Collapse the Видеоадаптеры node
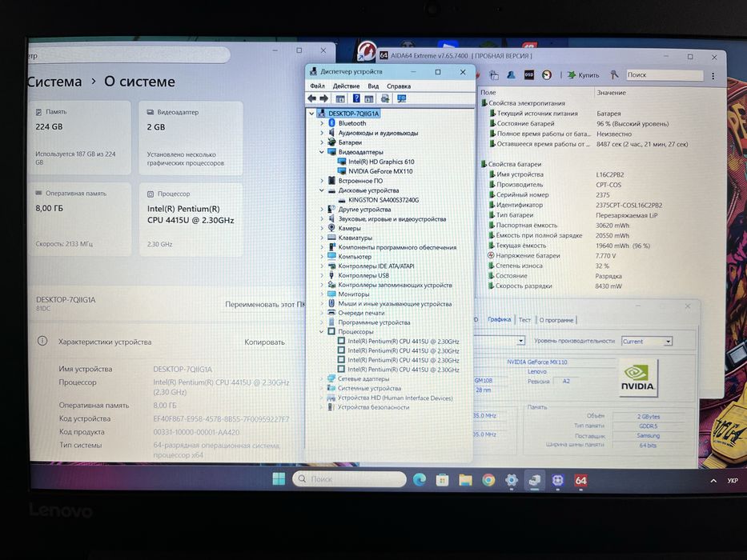The width and height of the screenshot is (747, 560). point(322,152)
